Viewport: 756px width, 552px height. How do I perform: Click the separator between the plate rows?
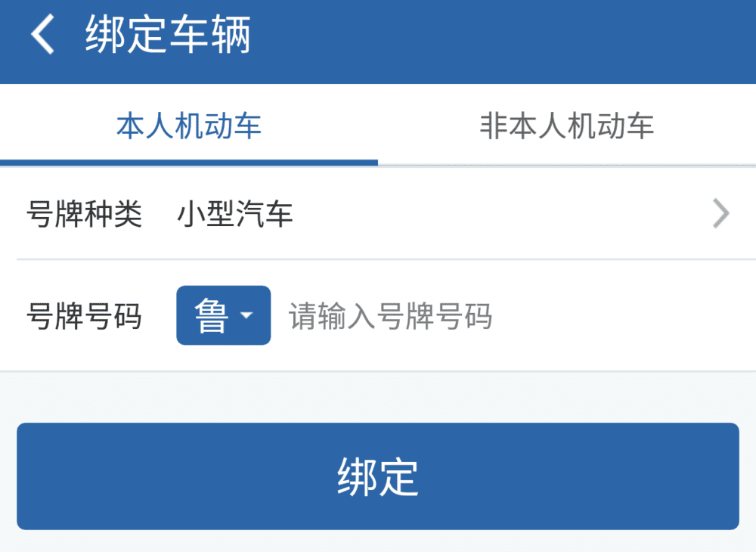coord(378,259)
